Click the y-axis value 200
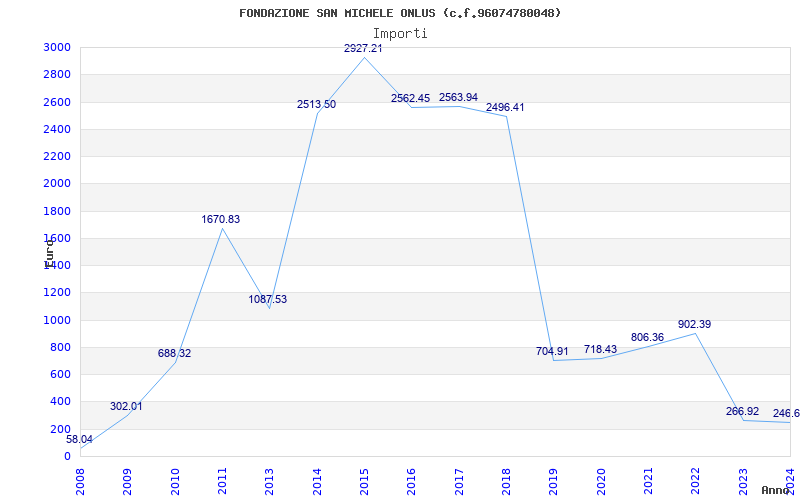The height and width of the screenshot is (500, 800). 61,429
